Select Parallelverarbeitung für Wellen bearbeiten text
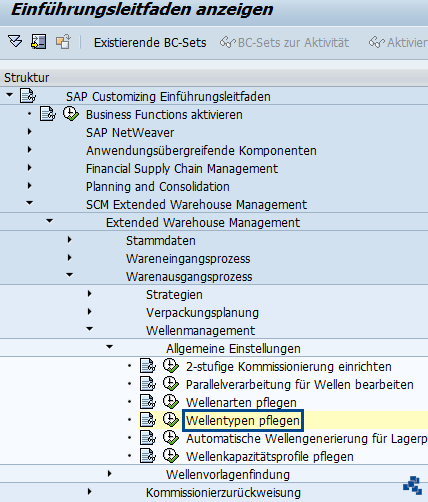Viewport: 428px width, 502px height. 300,385
